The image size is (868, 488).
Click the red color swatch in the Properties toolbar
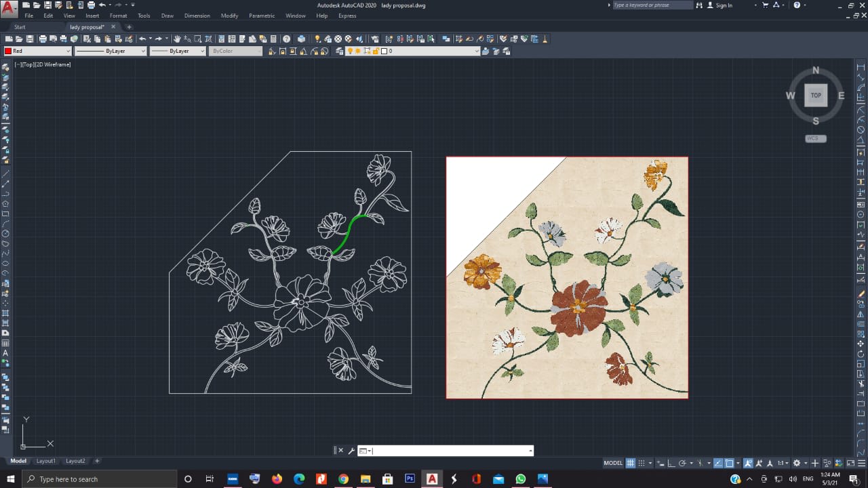[x=9, y=51]
